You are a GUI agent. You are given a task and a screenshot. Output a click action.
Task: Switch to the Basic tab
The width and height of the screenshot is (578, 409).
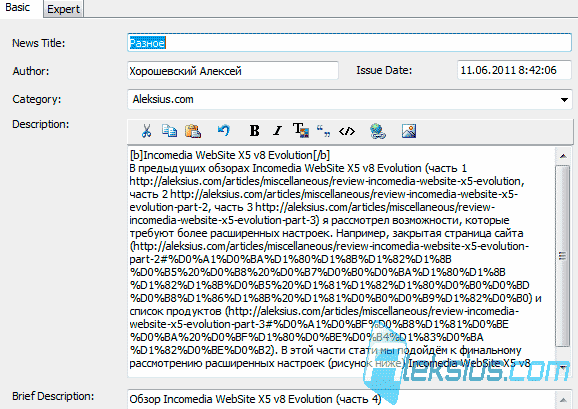point(18,8)
